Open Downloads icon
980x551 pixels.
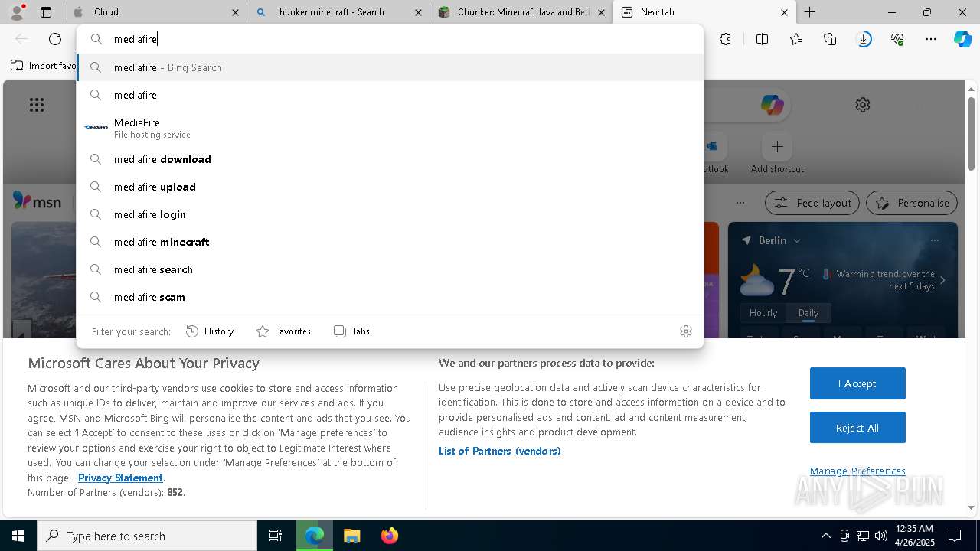pos(864,39)
